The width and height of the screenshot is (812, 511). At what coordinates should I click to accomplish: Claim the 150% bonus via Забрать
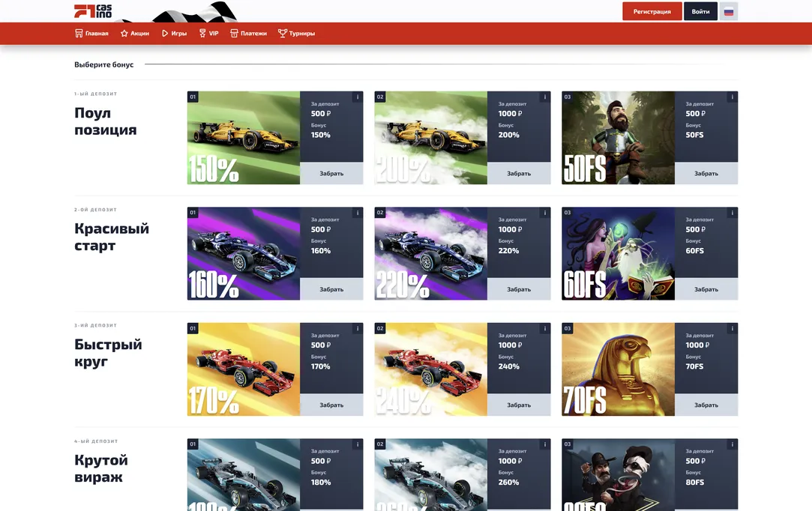[332, 173]
